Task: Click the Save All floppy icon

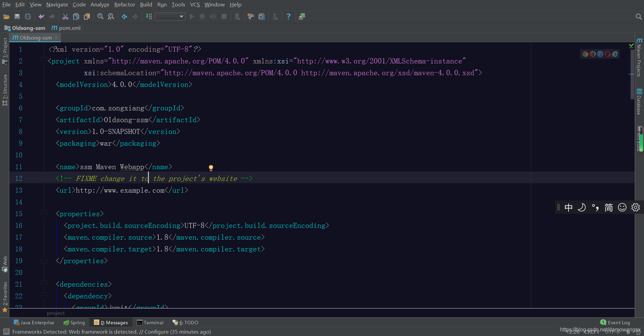Action: 17,16
